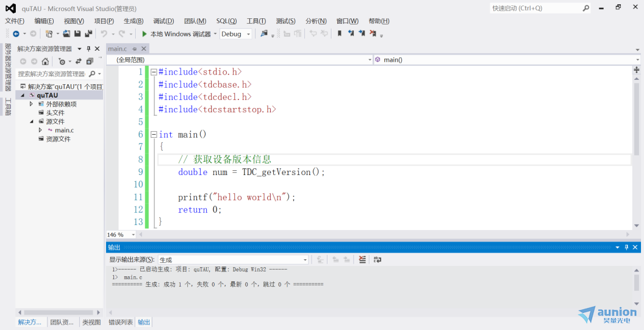Switch to the 团队资... tab
The image size is (644, 330).
(62, 322)
